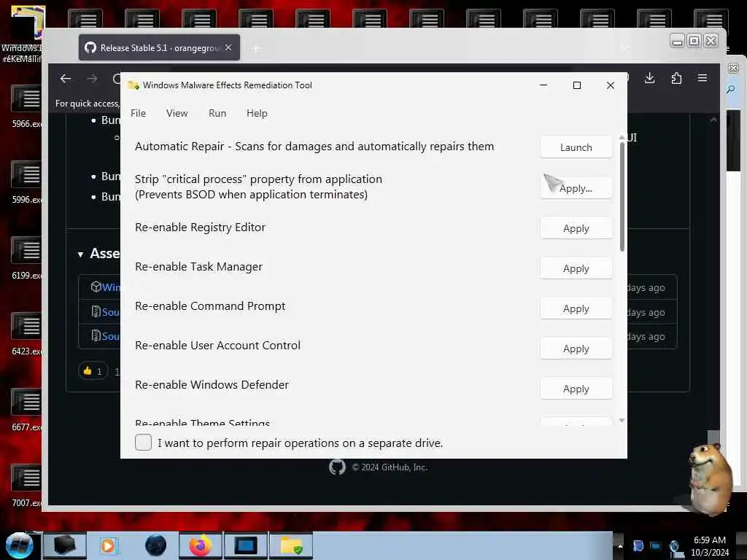
Task: Apply Re-enable User Account Control
Action: pos(576,348)
